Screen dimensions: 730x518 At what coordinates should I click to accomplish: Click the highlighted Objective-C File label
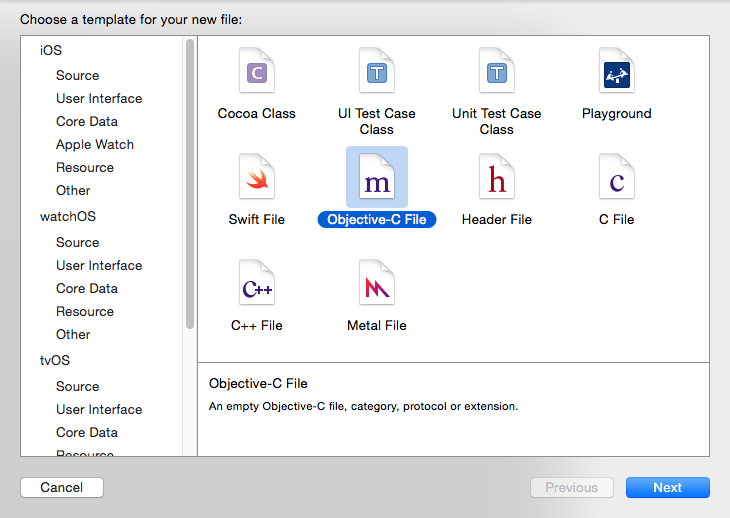(x=377, y=219)
